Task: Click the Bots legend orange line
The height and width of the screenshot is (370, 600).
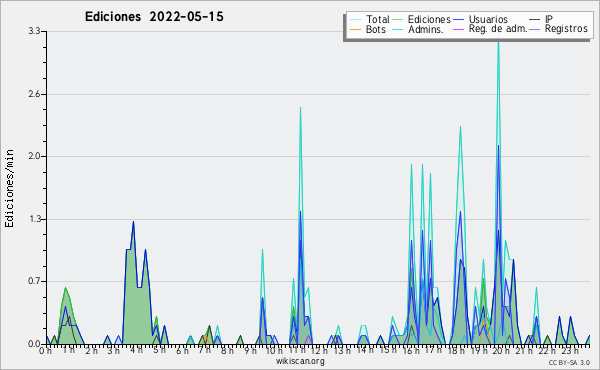Action: click(x=355, y=29)
